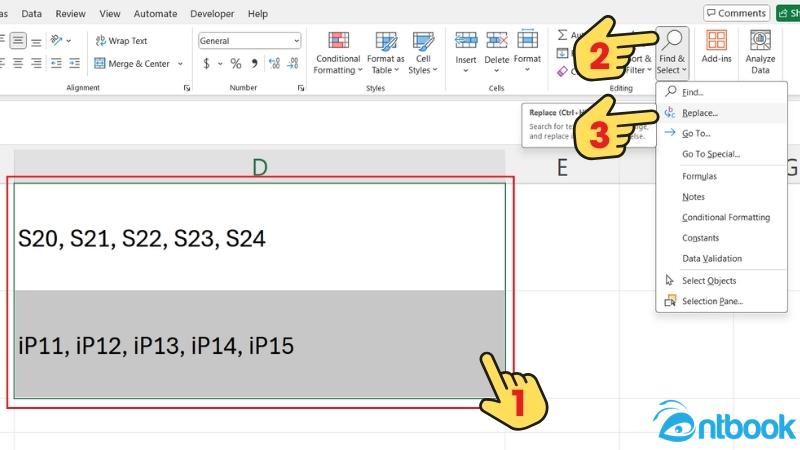Switch to the Review tab

70,14
